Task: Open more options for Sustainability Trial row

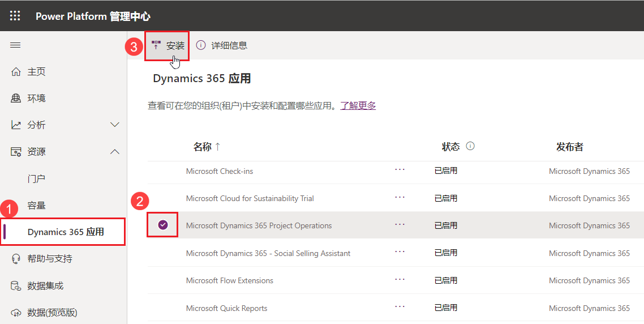Action: click(x=400, y=197)
